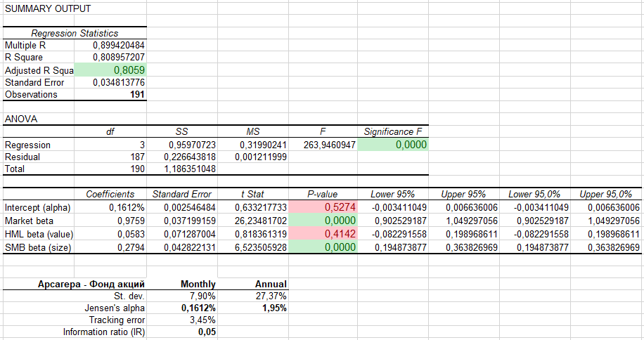
Task: Click the R Square value 0,808957207
Action: coord(119,57)
